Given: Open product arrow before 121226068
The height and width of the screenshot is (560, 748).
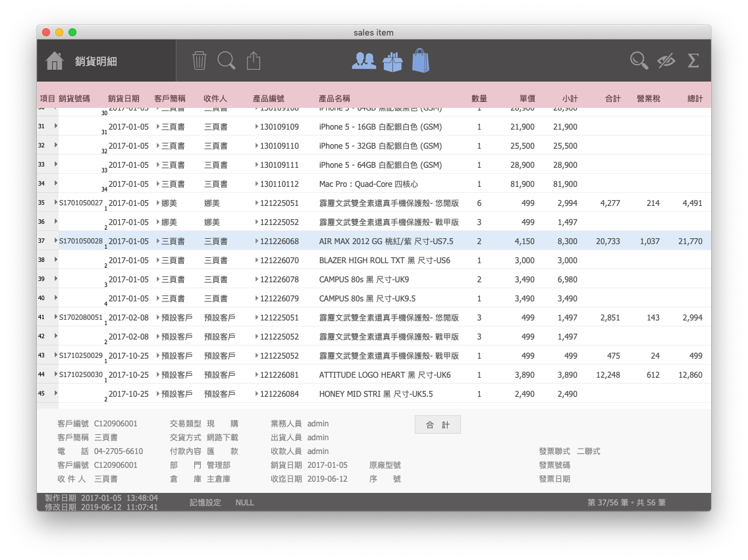Looking at the screenshot, I should pos(257,241).
